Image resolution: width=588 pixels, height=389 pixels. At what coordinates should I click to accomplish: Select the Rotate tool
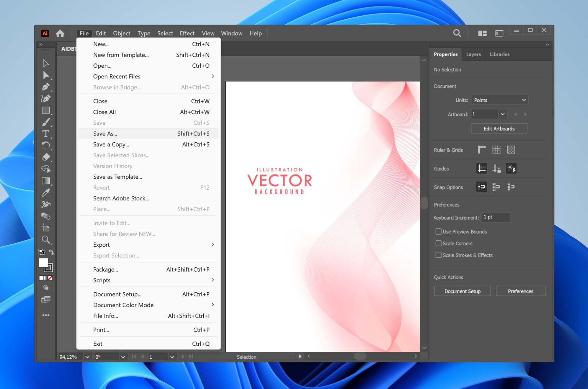[x=46, y=145]
